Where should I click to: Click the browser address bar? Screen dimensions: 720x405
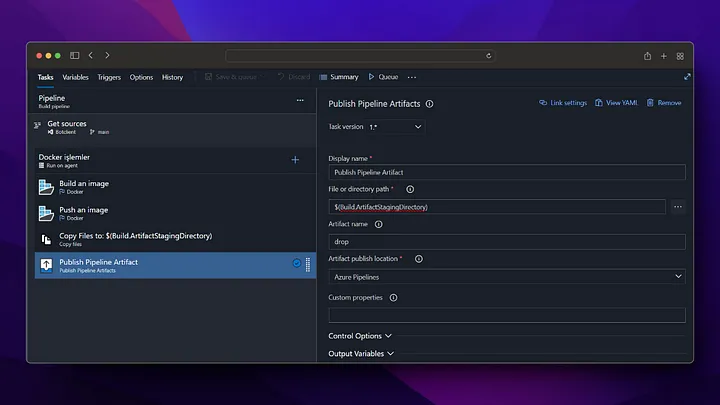(360, 56)
